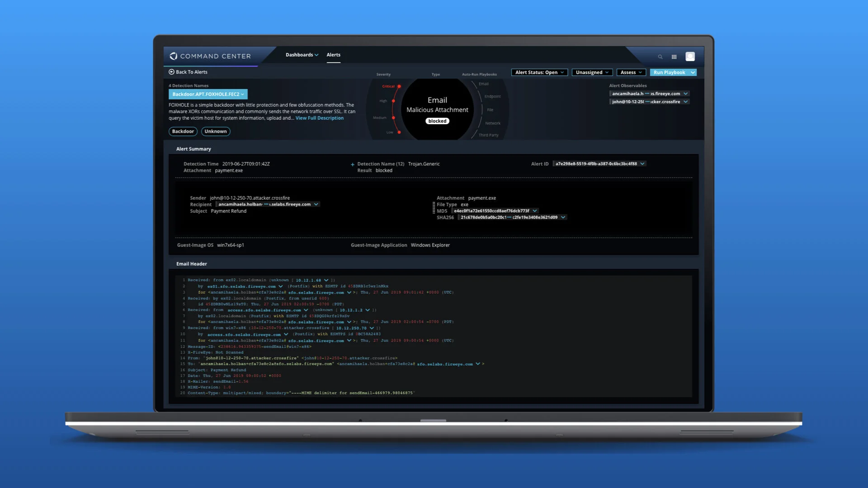Select the Medium severity dot
This screenshot has width=868, height=488.
click(393, 117)
